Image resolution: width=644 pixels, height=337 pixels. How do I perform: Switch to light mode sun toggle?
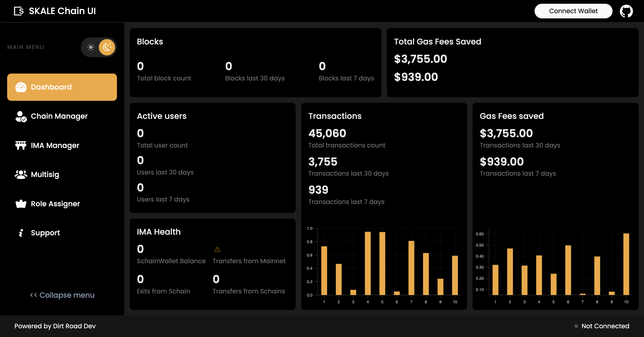click(91, 47)
